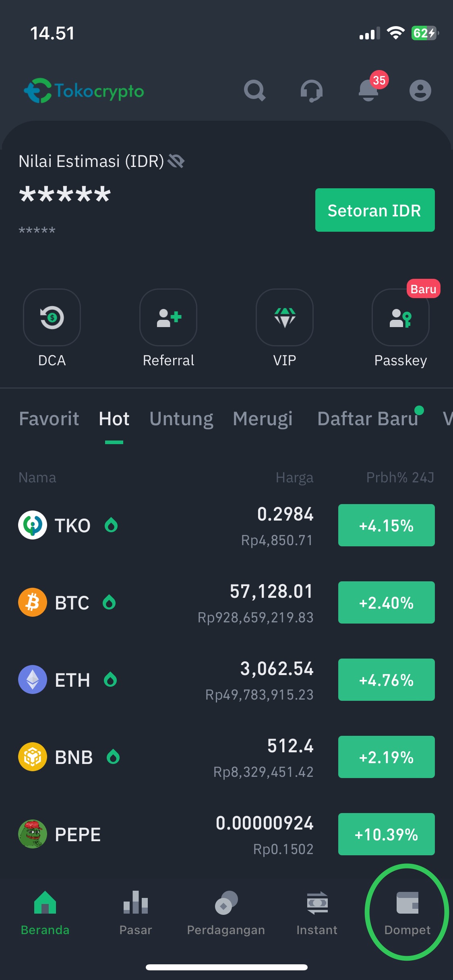The width and height of the screenshot is (453, 980).
Task: Open the Daftar Baru tab
Action: pos(368,419)
